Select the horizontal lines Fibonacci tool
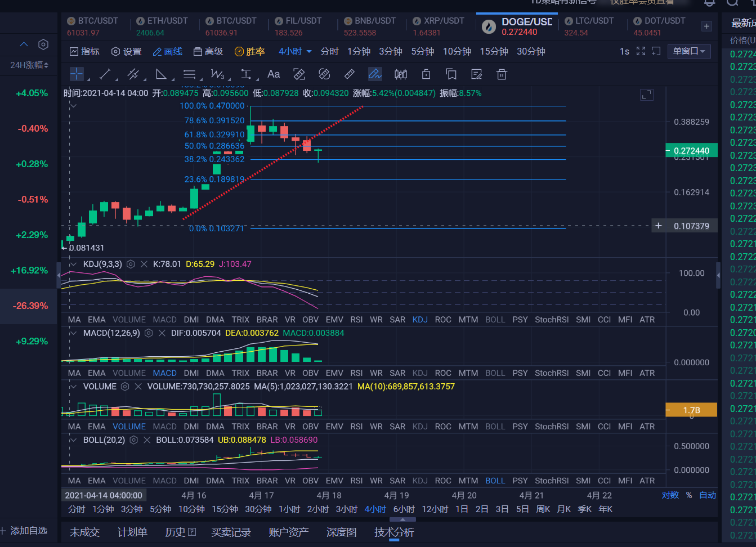 (189, 74)
